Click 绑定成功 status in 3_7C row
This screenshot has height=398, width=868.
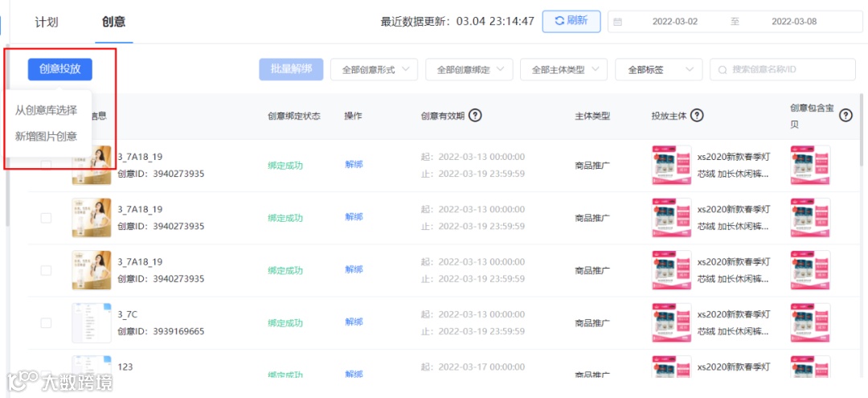tap(285, 322)
